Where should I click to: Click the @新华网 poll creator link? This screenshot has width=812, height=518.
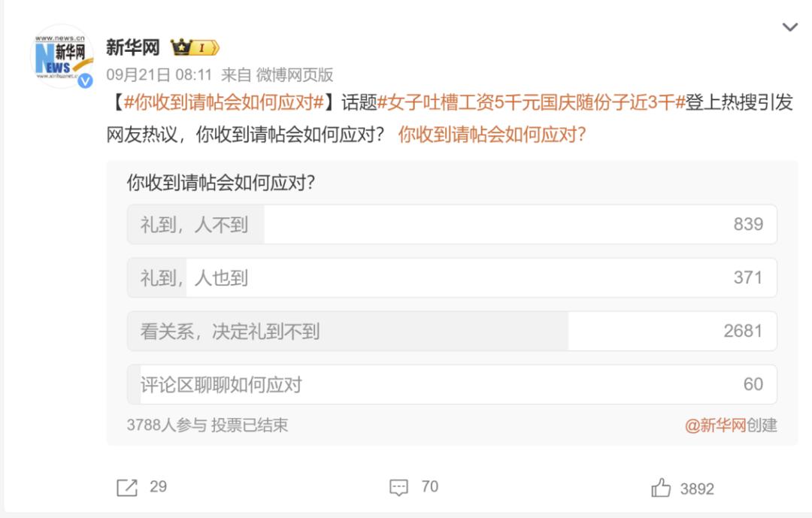click(715, 426)
